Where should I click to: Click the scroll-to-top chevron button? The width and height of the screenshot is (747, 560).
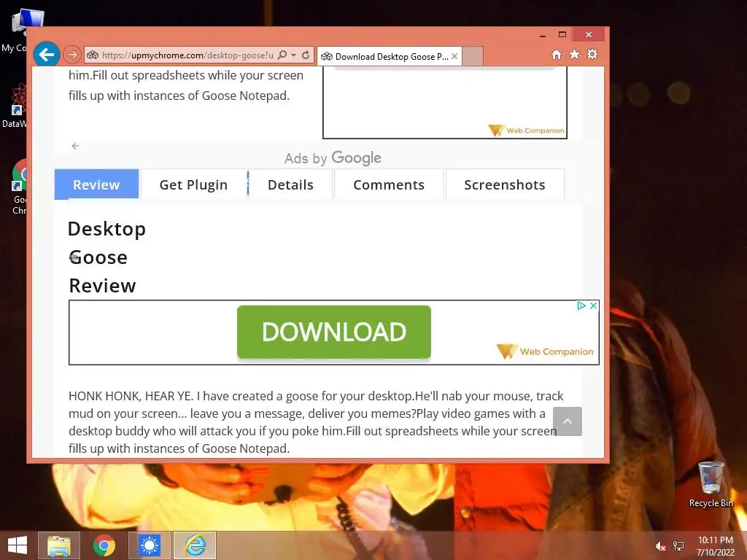(568, 421)
